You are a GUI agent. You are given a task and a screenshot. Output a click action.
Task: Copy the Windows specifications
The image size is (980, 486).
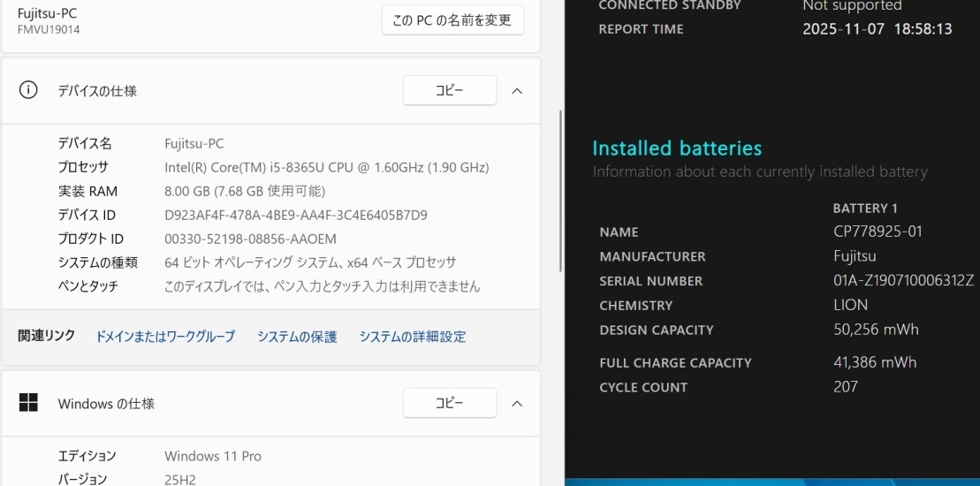pos(450,403)
